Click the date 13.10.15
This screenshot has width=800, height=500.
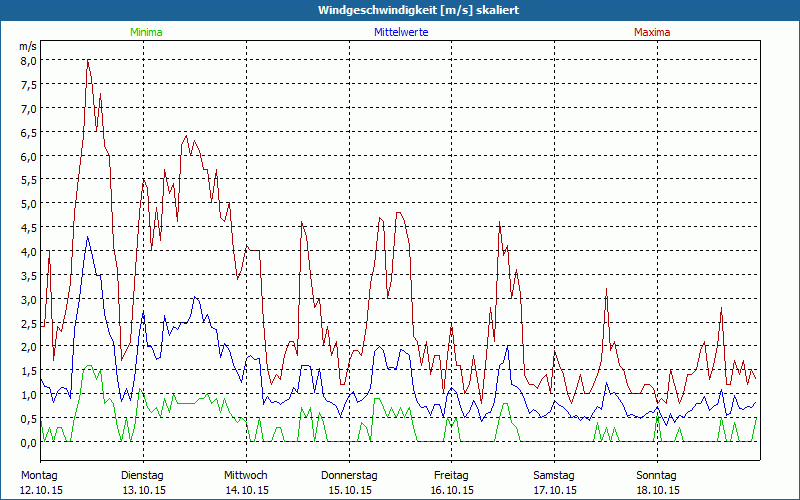[144, 490]
